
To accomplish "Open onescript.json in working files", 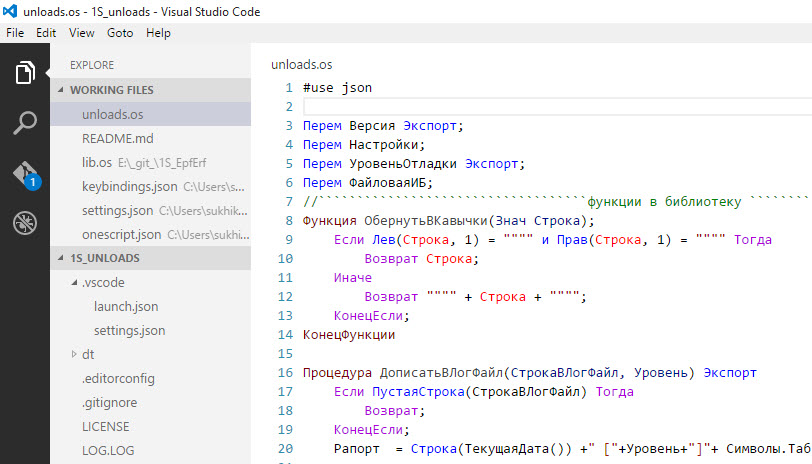I will tap(151, 234).
